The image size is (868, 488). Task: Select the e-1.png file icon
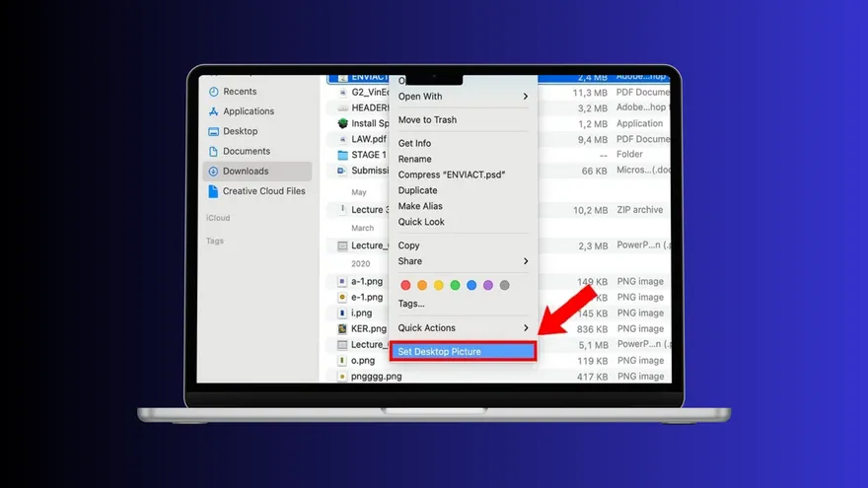click(x=342, y=297)
